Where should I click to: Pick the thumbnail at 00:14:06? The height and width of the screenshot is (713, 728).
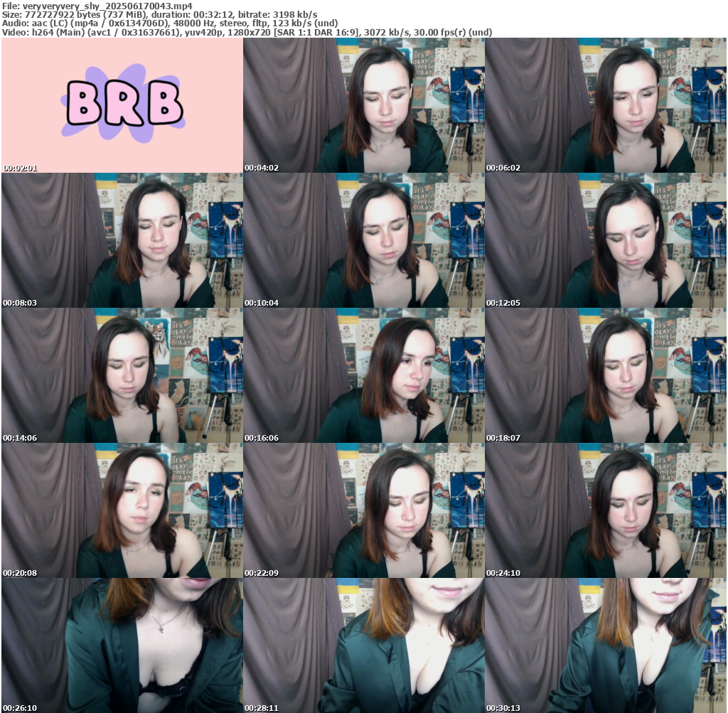click(122, 375)
